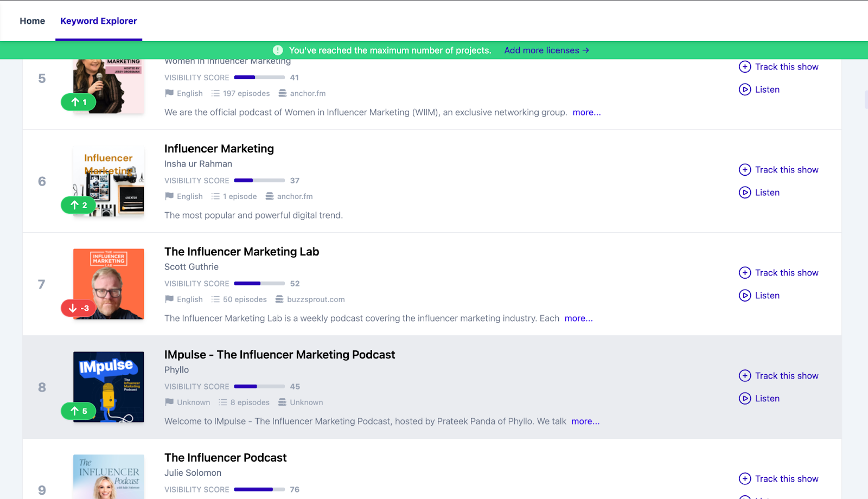Open the Women in Influencer Marketing cover thumbnail

tap(108, 86)
